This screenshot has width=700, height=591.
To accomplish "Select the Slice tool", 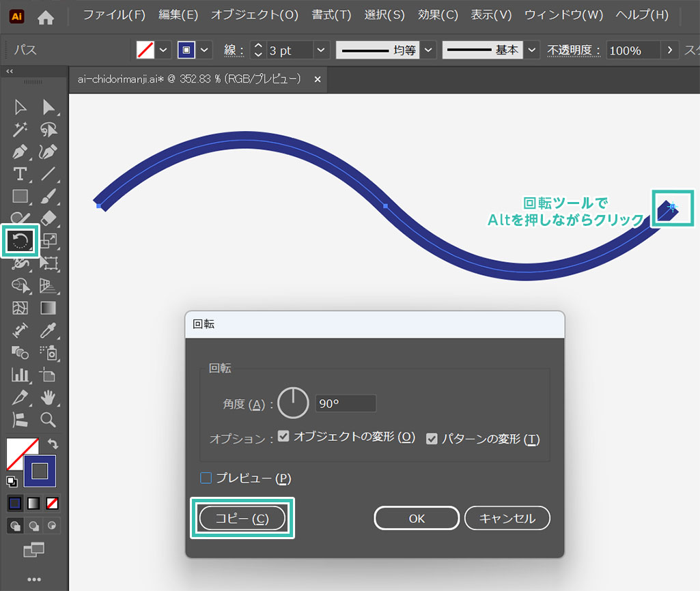I will 20,397.
